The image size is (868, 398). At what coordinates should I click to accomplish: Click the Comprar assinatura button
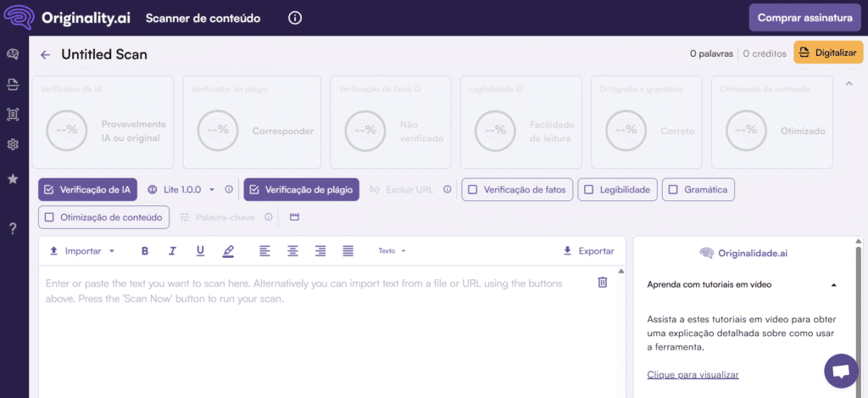(x=802, y=18)
